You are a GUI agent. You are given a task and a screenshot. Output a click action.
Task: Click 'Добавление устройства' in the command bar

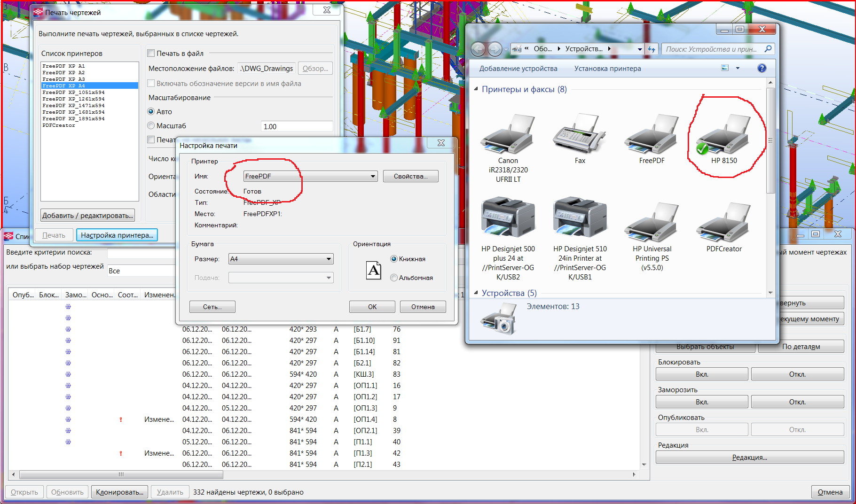[518, 69]
